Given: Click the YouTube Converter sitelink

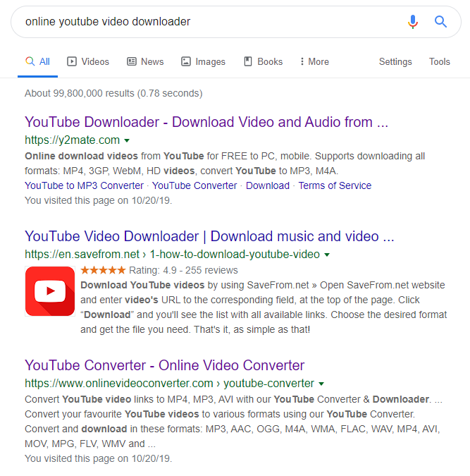Looking at the screenshot, I should click(194, 185).
